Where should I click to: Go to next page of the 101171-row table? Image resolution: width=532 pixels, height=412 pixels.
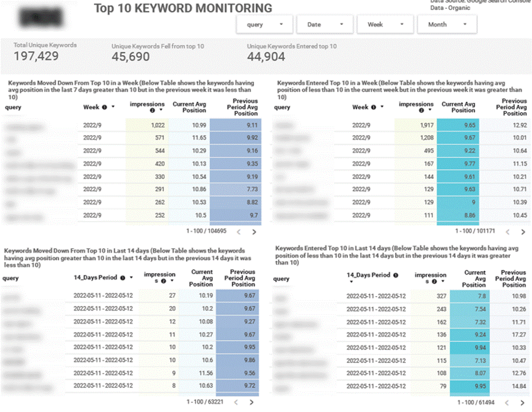pos(523,232)
